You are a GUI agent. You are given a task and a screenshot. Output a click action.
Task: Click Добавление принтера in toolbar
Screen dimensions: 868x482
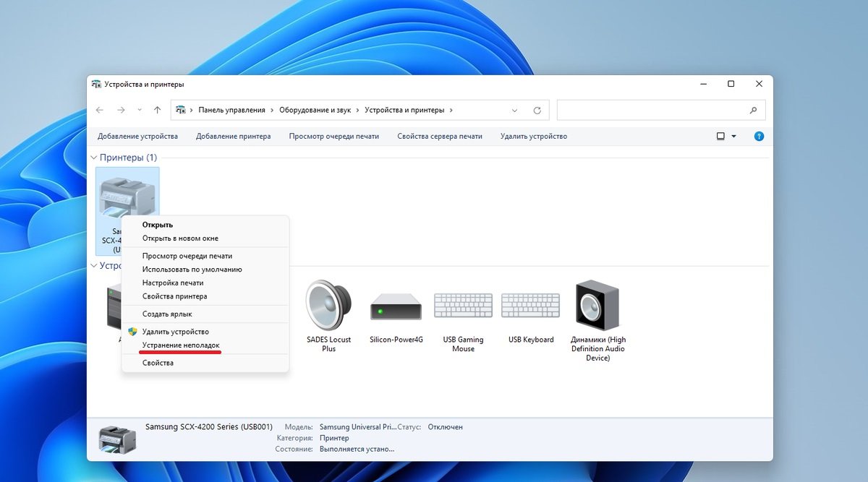pyautogui.click(x=233, y=136)
